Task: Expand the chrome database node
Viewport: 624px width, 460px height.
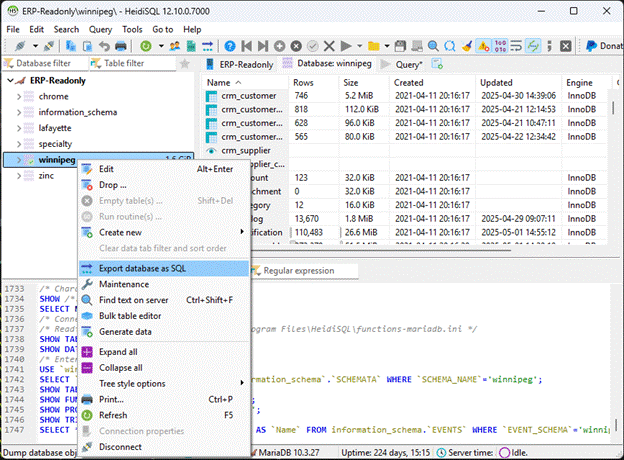Action: [19, 96]
